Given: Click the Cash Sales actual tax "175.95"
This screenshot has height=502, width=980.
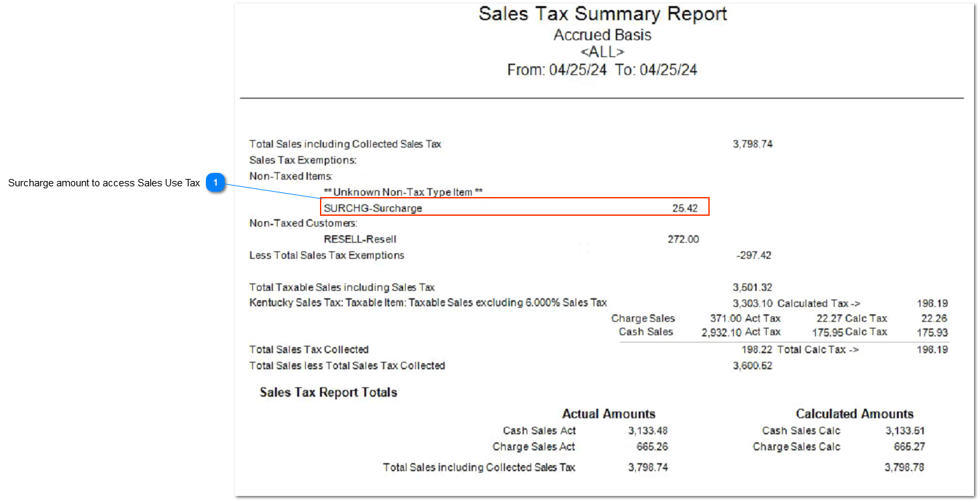Looking at the screenshot, I should [x=828, y=332].
